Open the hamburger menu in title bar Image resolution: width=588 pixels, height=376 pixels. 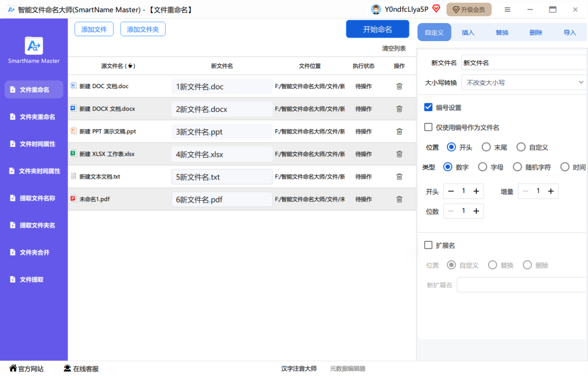pos(507,9)
